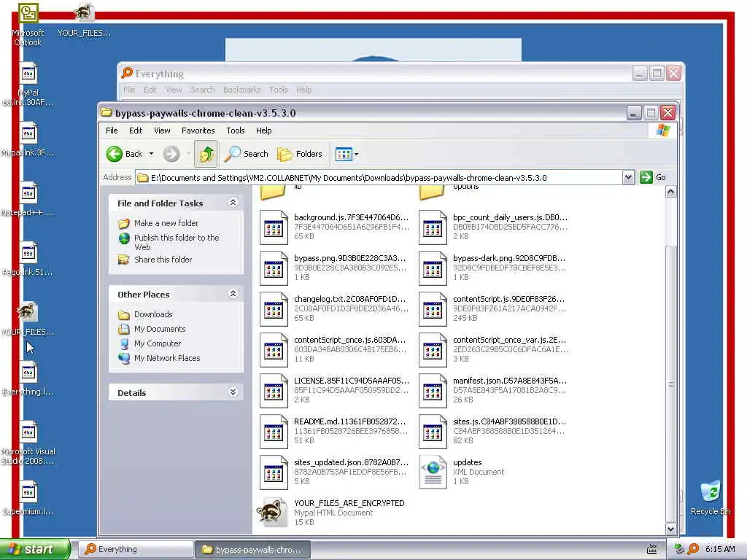Select the bypass-dark.png file icon
The height and width of the screenshot is (560, 747).
tap(433, 268)
